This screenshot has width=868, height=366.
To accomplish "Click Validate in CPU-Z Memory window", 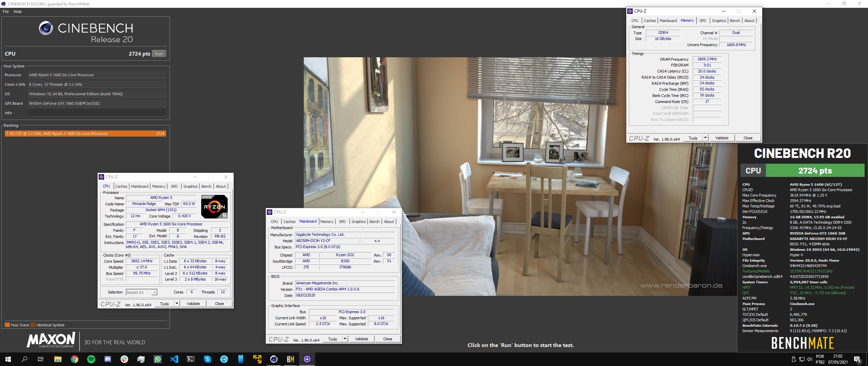I will pyautogui.click(x=722, y=138).
